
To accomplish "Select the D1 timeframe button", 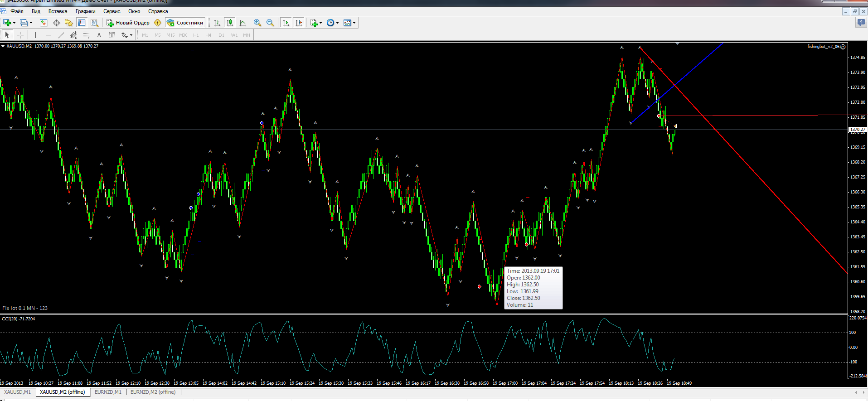I will (221, 35).
